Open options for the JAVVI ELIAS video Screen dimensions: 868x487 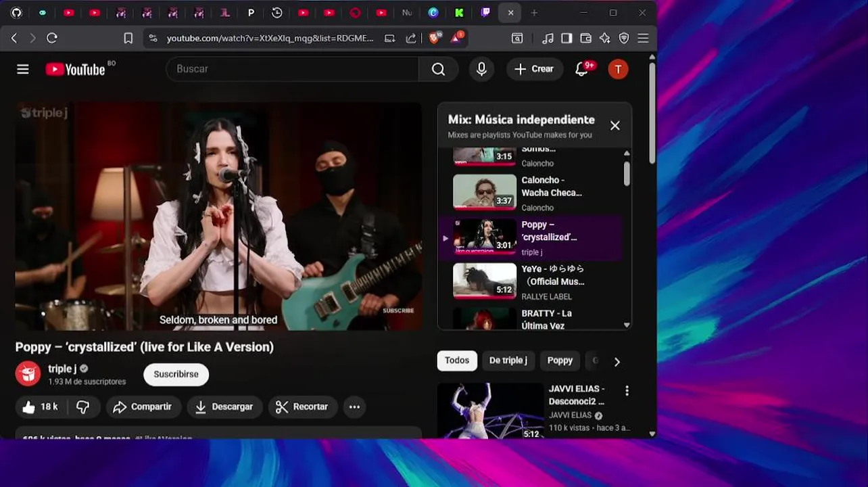coord(627,390)
